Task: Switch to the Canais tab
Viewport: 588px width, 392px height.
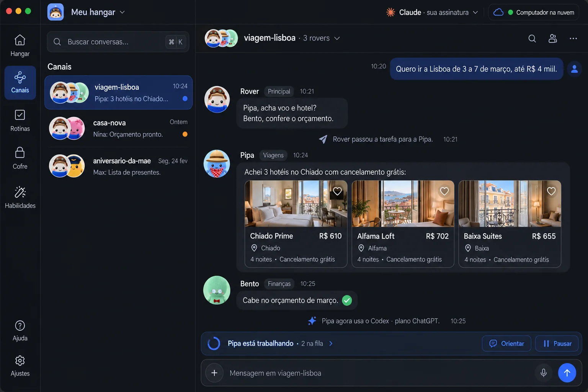Action: [x=20, y=83]
